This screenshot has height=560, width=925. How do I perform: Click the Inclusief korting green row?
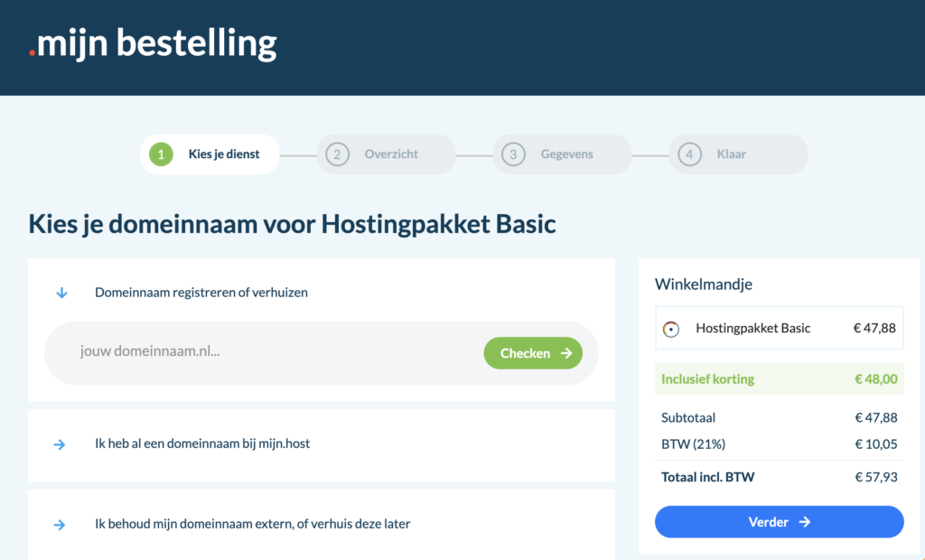(x=779, y=379)
